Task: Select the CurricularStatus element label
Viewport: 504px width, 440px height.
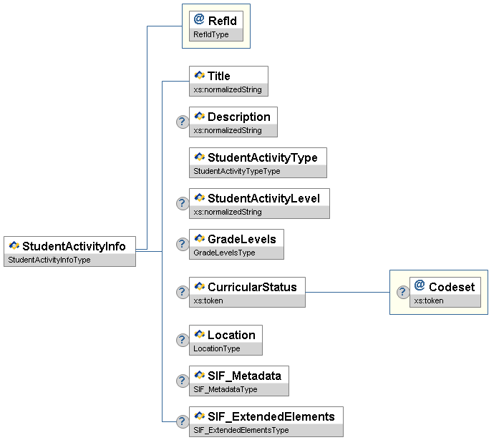Action: pos(252,287)
